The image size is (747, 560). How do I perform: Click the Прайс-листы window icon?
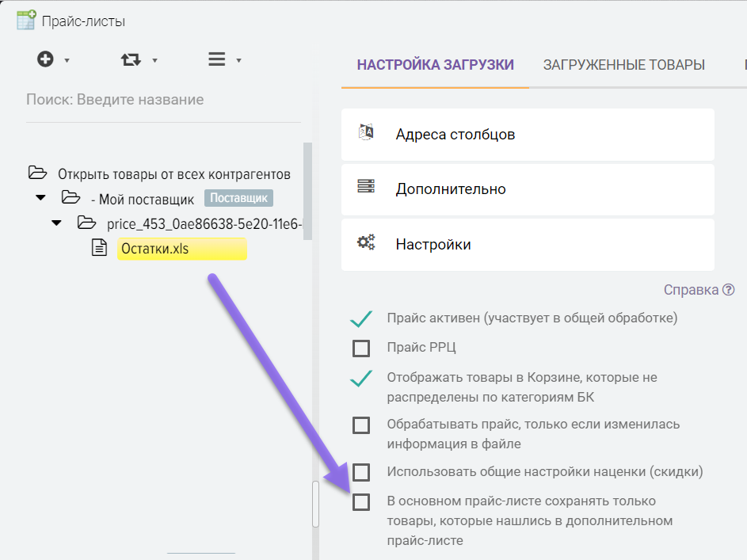[26, 20]
